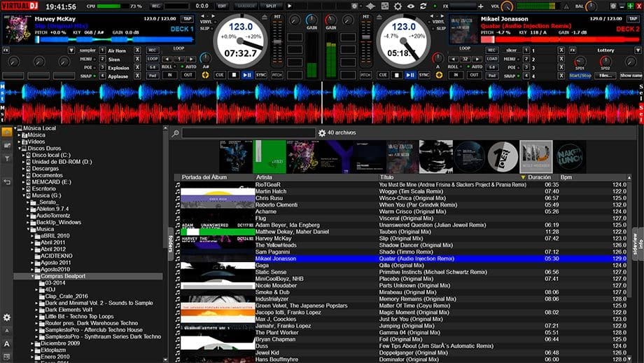Click the Files... button on Deck 2
Image resolution: width=644 pixels, height=363 pixels.
(605, 76)
